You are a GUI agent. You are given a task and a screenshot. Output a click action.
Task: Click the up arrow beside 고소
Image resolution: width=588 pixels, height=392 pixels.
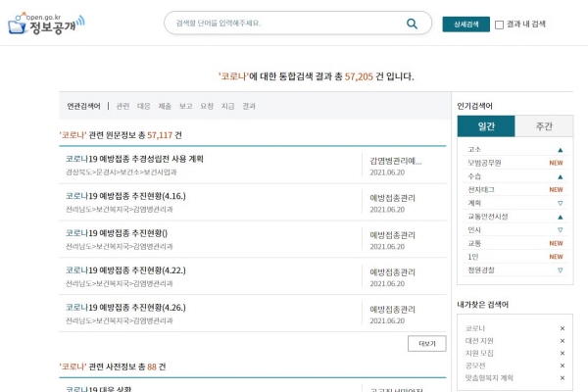pos(560,150)
